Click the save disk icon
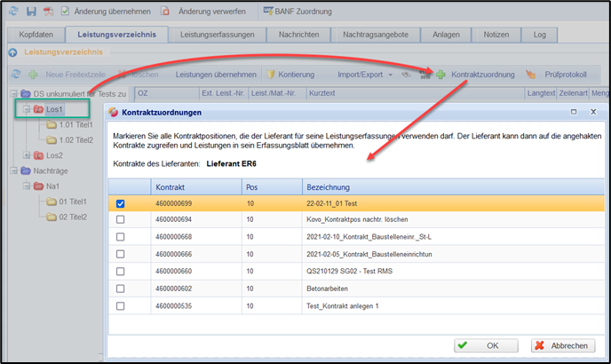The width and height of the screenshot is (611, 364). pyautogui.click(x=31, y=12)
